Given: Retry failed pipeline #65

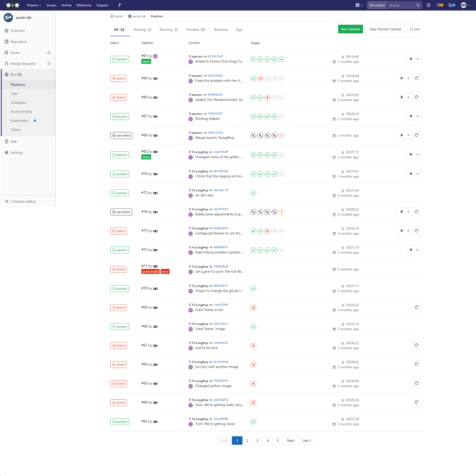Looking at the screenshot, I should coord(416,383).
